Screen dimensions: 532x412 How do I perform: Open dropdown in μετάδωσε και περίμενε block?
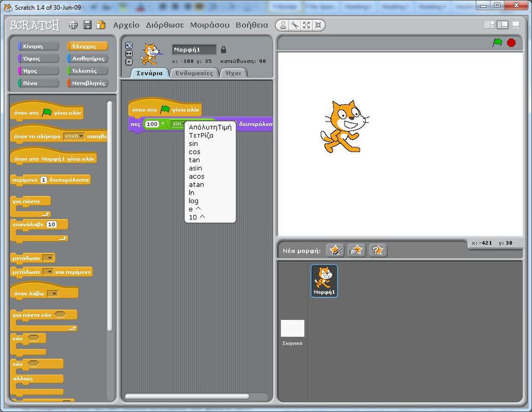click(x=49, y=272)
